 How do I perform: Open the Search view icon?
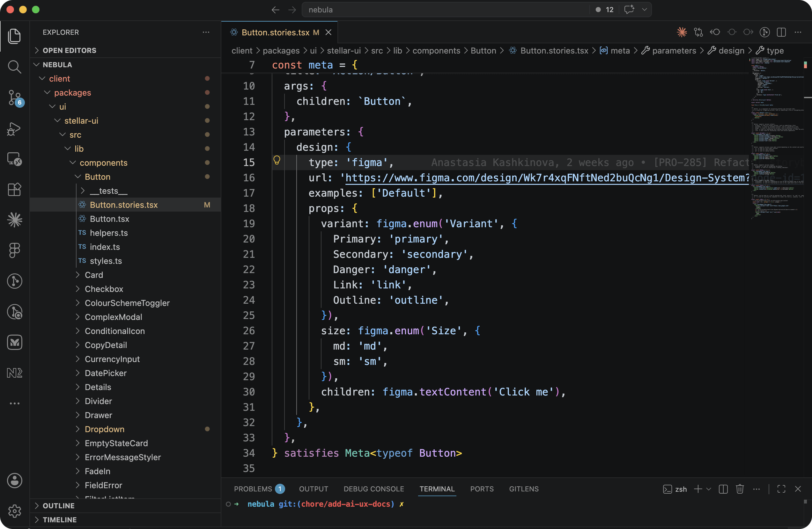pyautogui.click(x=14, y=67)
